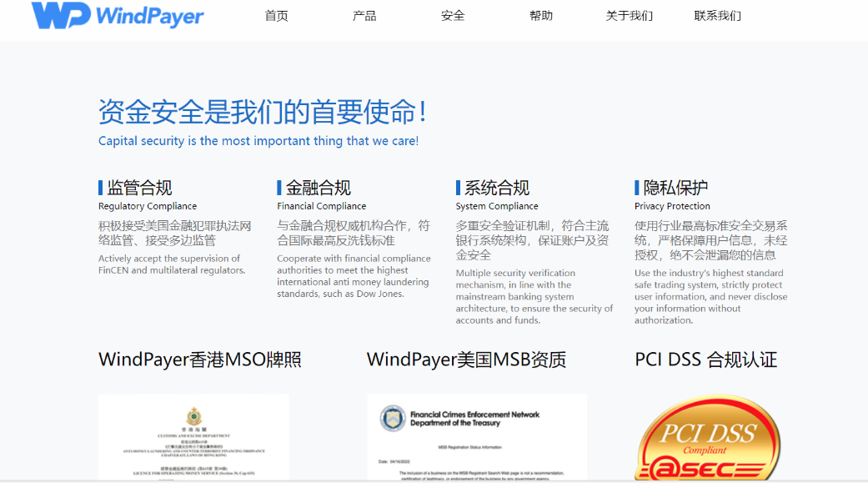
Task: Open 关于我们 in the navigation
Action: point(630,16)
